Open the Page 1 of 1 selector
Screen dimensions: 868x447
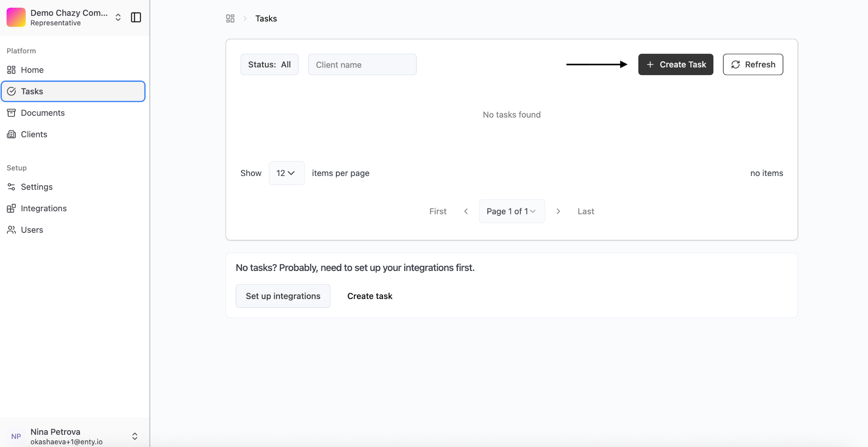pyautogui.click(x=512, y=211)
